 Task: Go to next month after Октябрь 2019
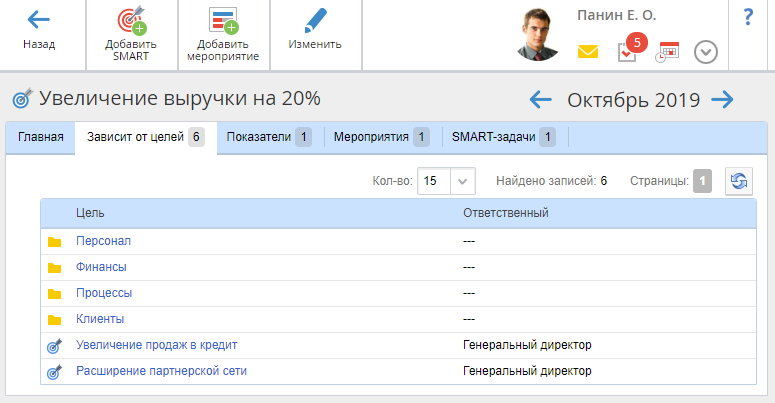(x=722, y=99)
